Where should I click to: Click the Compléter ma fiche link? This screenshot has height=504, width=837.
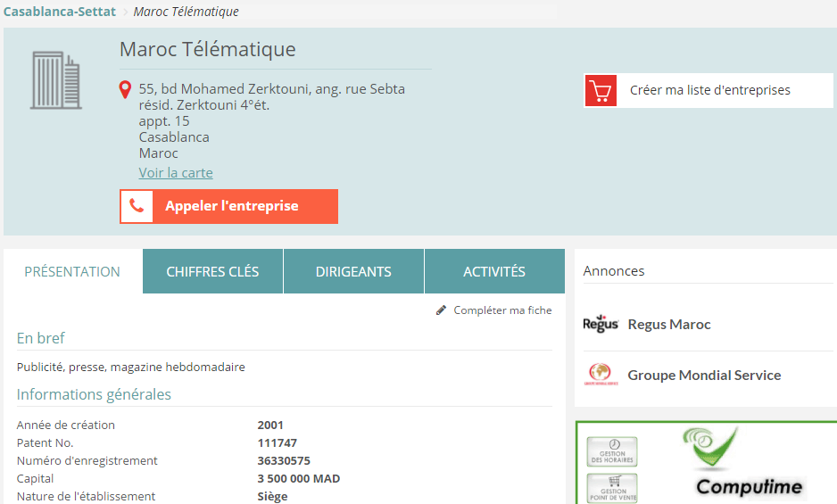[x=502, y=310]
